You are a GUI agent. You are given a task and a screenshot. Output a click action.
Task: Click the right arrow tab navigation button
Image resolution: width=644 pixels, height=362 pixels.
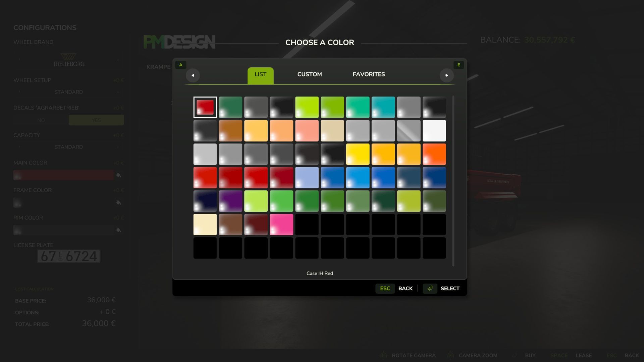(446, 75)
